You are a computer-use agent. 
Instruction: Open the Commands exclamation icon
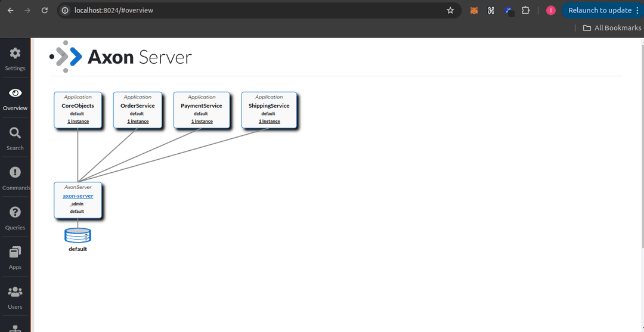click(15, 173)
